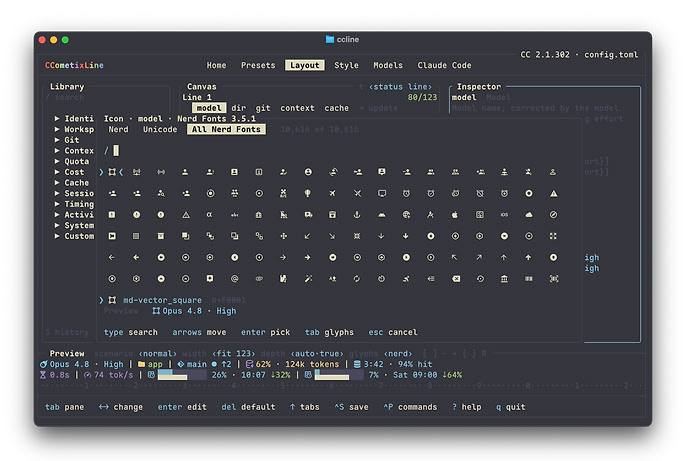The image size is (690, 461).
Task: Click the md-vector_square selection row
Action: [x=174, y=300]
